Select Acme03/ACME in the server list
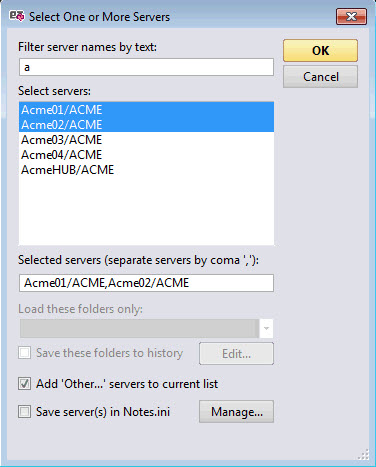 pyautogui.click(x=146, y=140)
